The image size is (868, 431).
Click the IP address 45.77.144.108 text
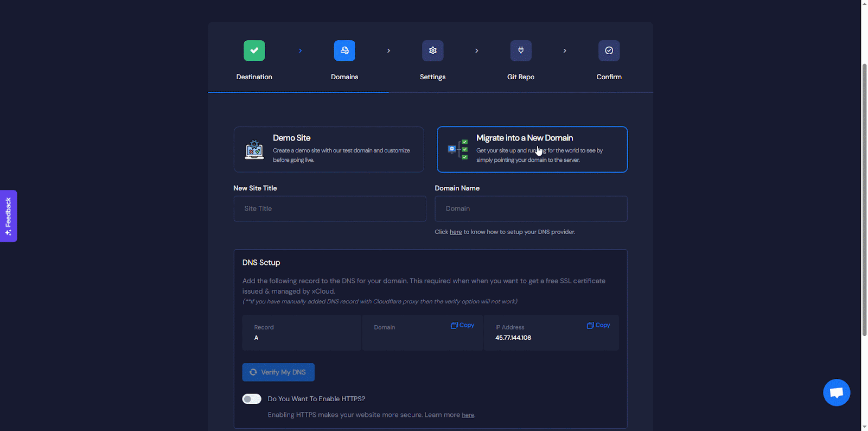coord(513,338)
